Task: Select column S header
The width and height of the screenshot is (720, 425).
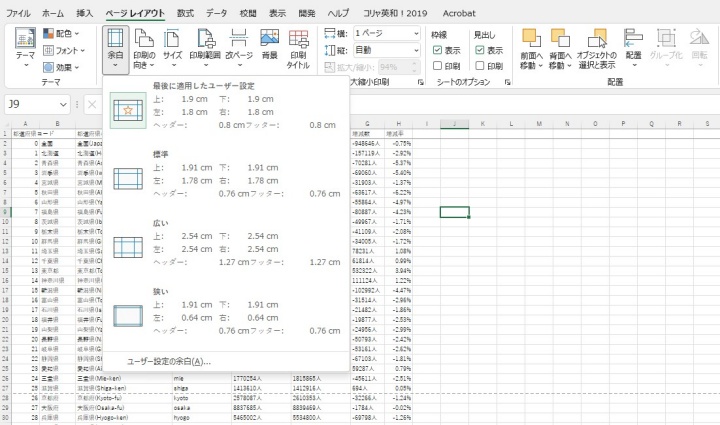Action: click(x=707, y=123)
